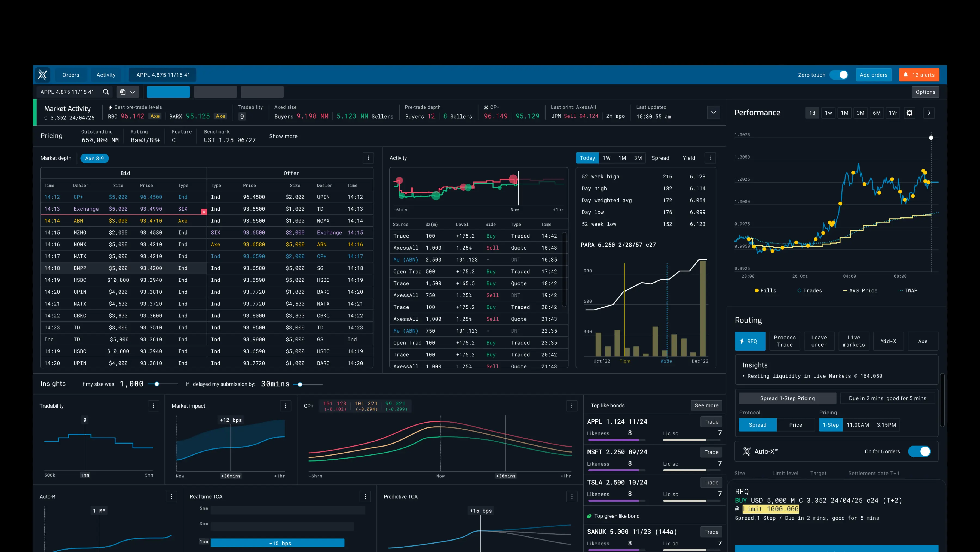The image size is (980, 552).
Task: Open Real time TCA three-dot menu
Action: click(x=365, y=496)
